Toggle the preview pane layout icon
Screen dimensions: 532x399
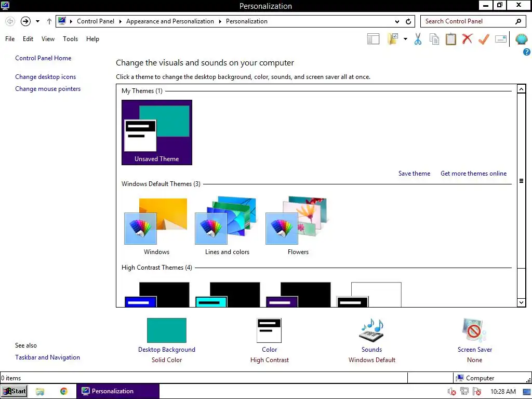(373, 39)
